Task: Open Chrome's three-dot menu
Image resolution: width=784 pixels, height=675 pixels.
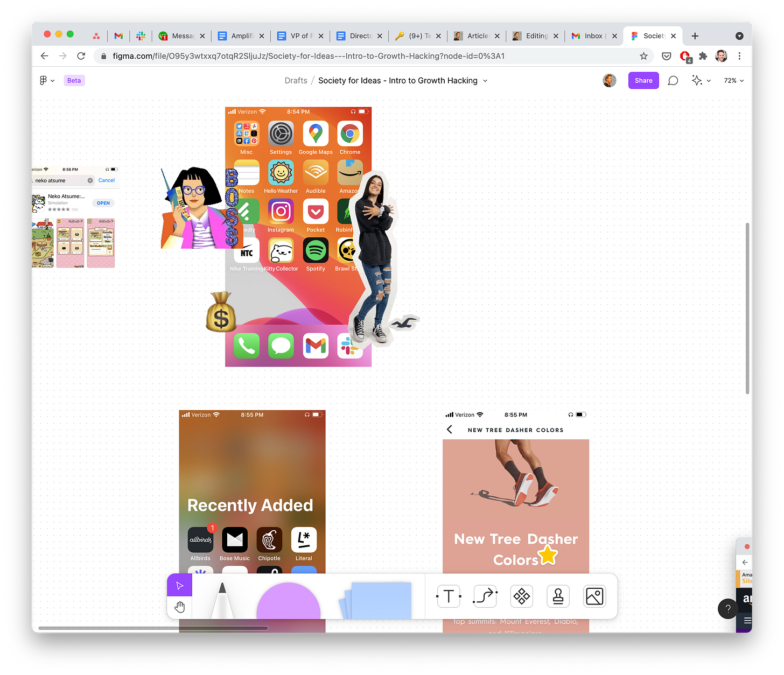Action: 739,56
